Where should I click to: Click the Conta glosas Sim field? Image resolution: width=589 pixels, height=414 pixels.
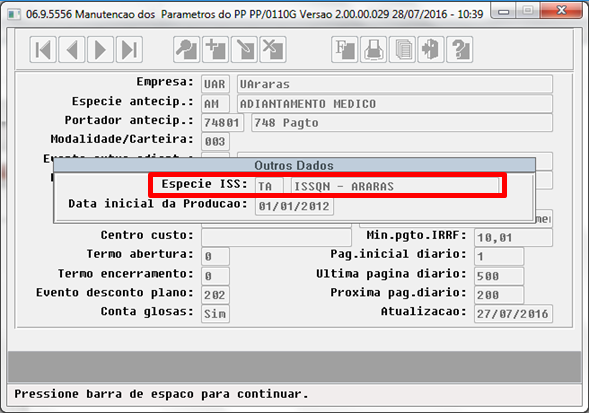coord(215,314)
